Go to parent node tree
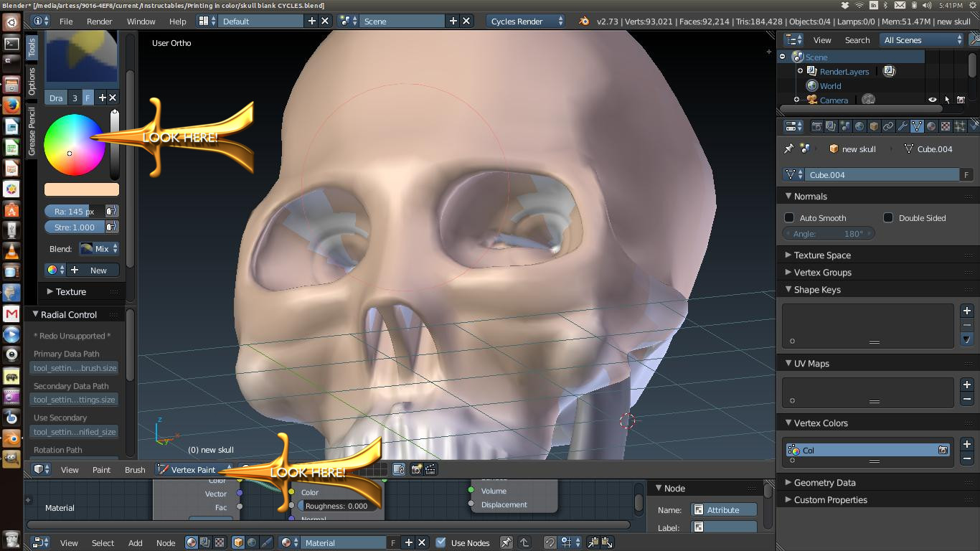Screen dimensions: 980x551 [x=524, y=542]
